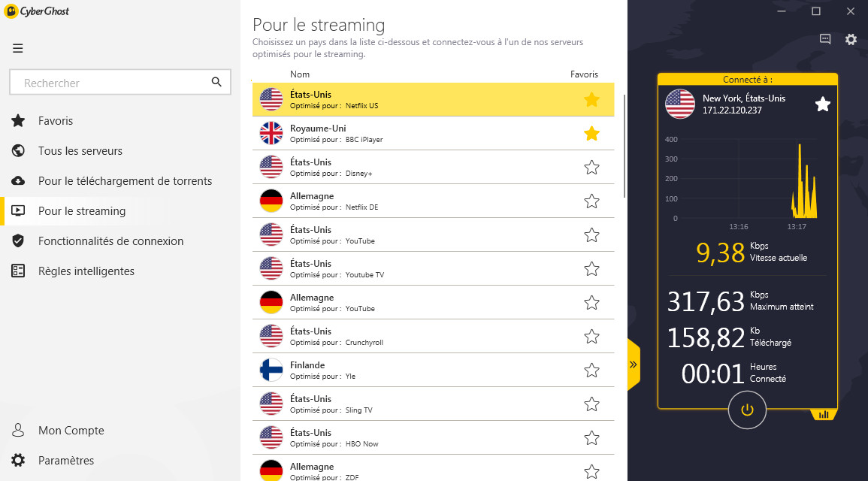Screen dimensions: 868x481
Task: Open settings gear in dark panel
Action: coord(851,39)
